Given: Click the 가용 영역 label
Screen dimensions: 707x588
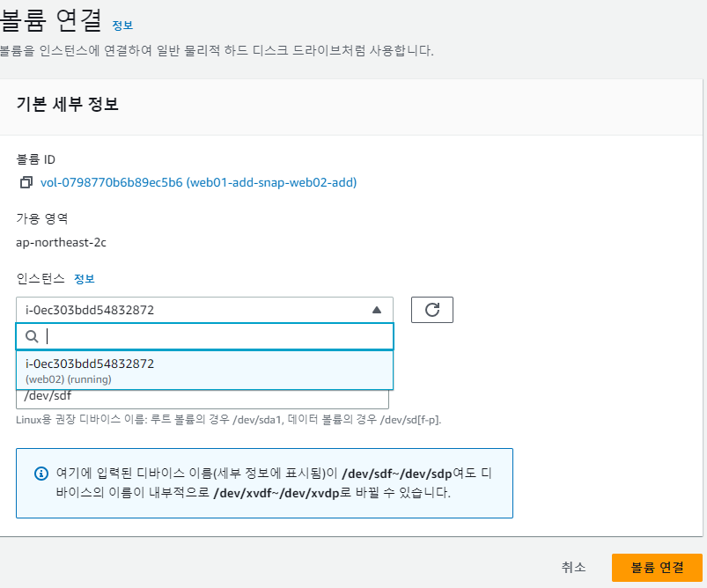Looking at the screenshot, I should click(x=42, y=218).
